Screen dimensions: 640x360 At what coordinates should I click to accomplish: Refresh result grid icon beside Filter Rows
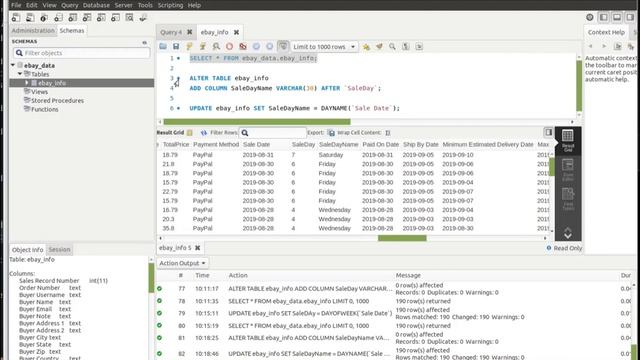coord(204,133)
